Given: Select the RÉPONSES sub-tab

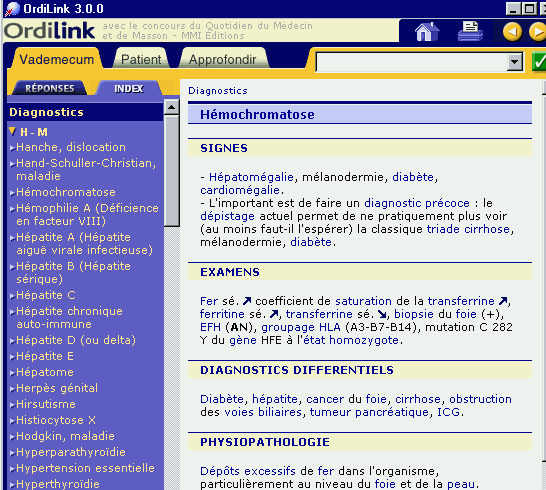Looking at the screenshot, I should (49, 88).
